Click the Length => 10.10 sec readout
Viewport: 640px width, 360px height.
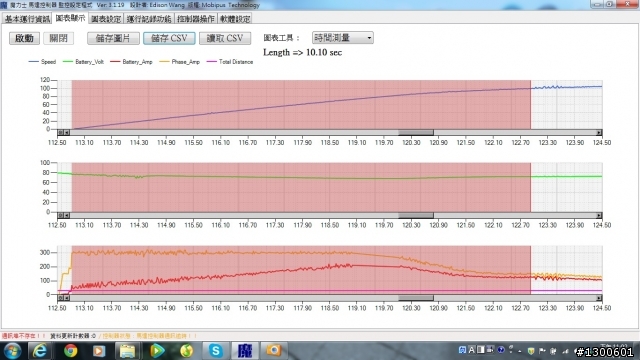tap(302, 52)
